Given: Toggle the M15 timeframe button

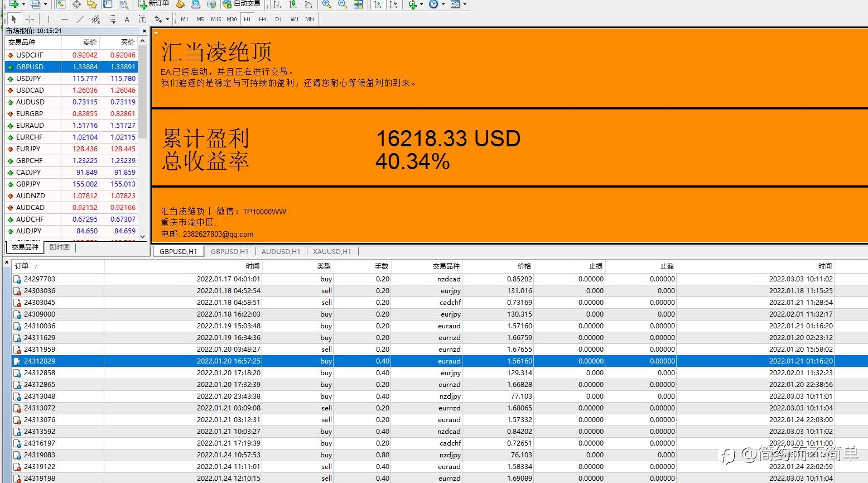Looking at the screenshot, I should click(x=216, y=19).
